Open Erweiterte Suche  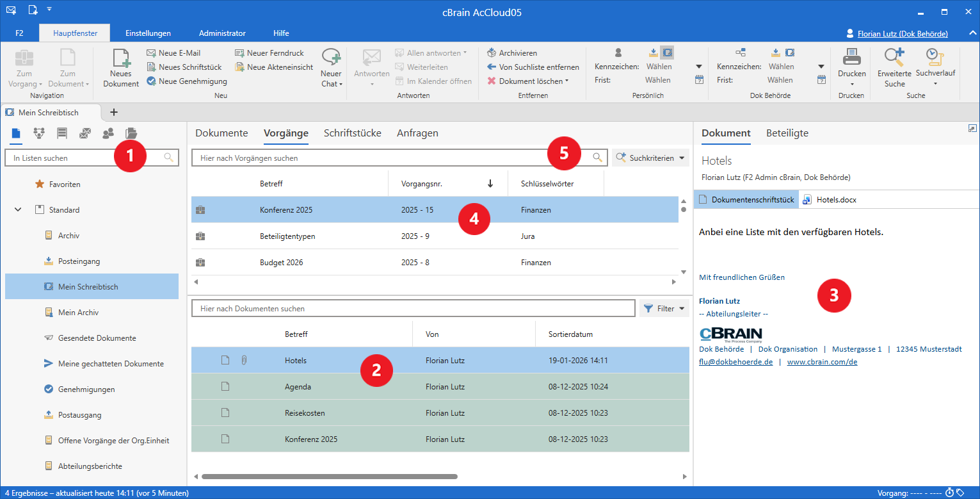pos(894,68)
